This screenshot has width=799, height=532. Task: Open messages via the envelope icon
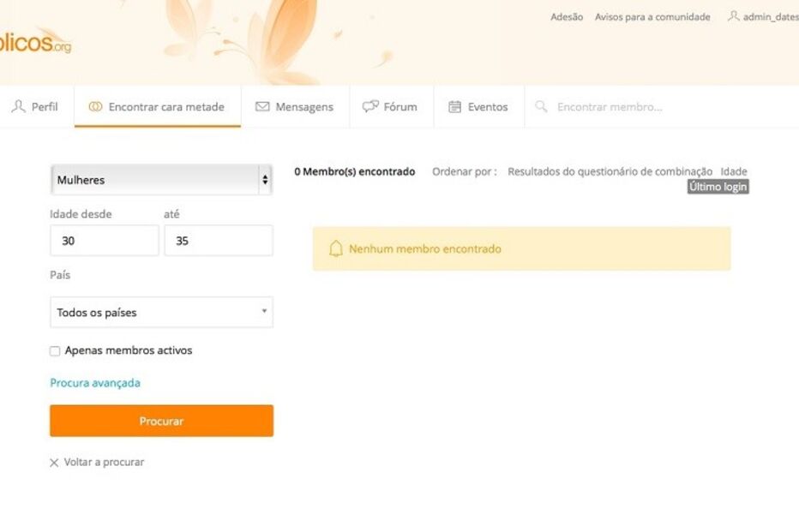tap(262, 106)
